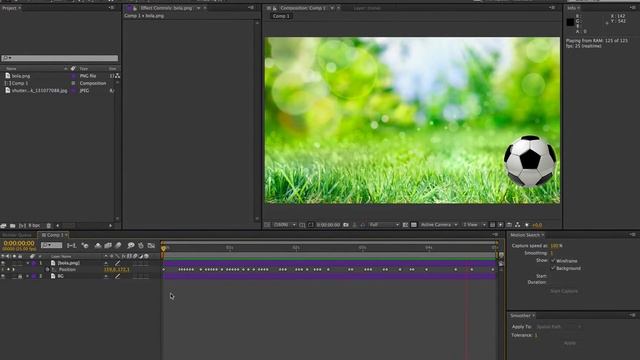Enable the Motion Blur timeline icon
This screenshot has height=360, width=640.
coord(118,245)
